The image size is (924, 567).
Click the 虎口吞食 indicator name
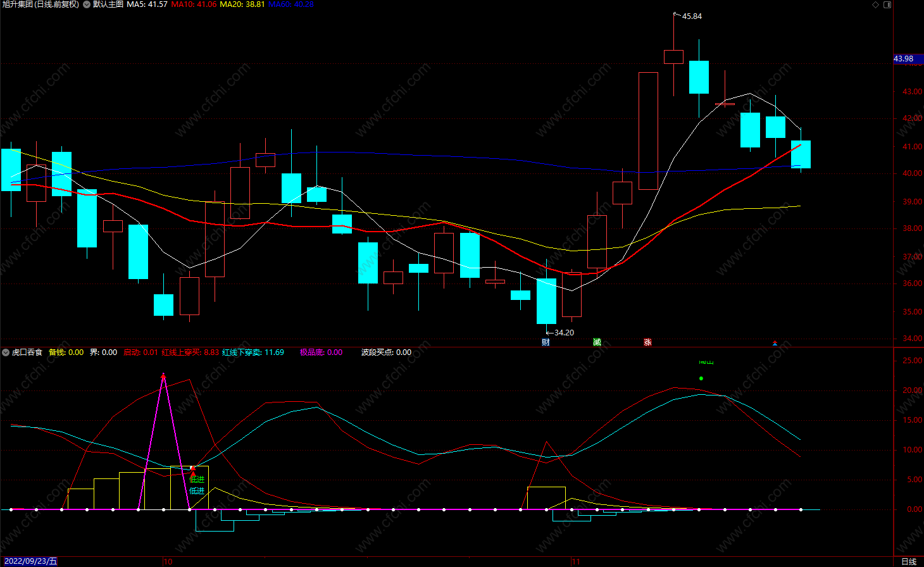[27, 352]
